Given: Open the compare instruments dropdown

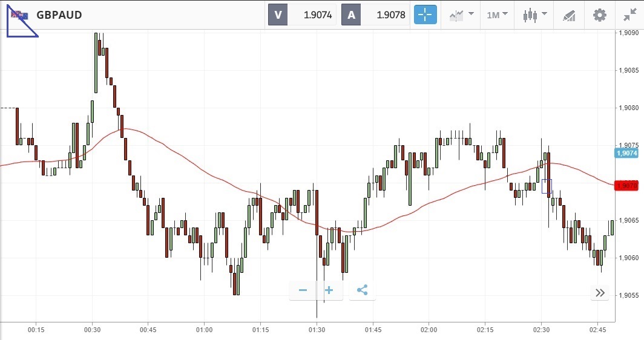Looking at the screenshot, I should click(x=461, y=15).
